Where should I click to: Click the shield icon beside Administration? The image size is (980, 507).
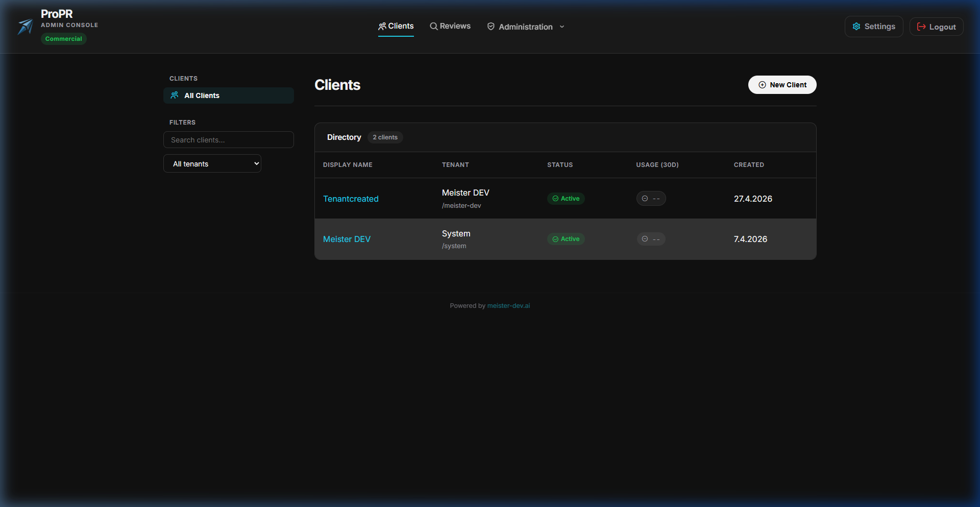point(491,27)
